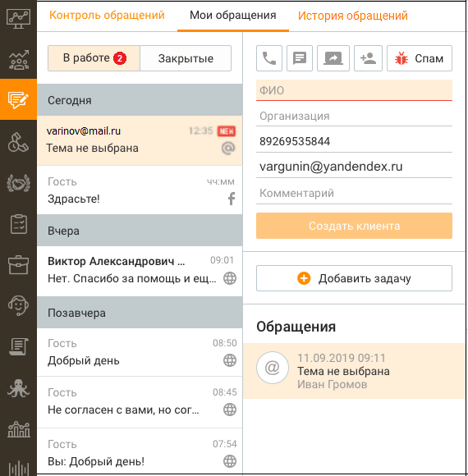Switch to История обращений tab

352,16
